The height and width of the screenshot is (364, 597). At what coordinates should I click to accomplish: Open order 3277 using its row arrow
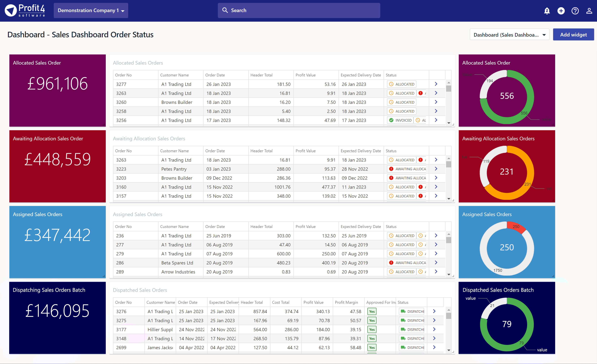[436, 84]
